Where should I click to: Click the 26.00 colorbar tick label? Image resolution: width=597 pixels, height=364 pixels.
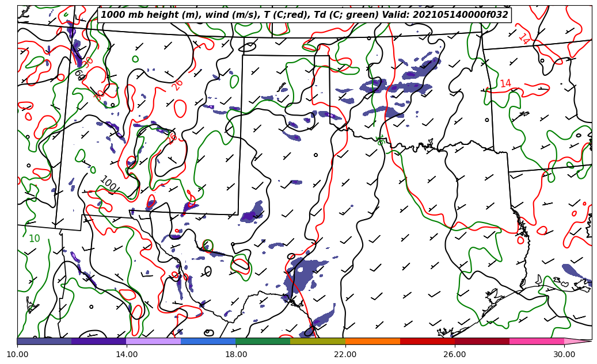(455, 354)
